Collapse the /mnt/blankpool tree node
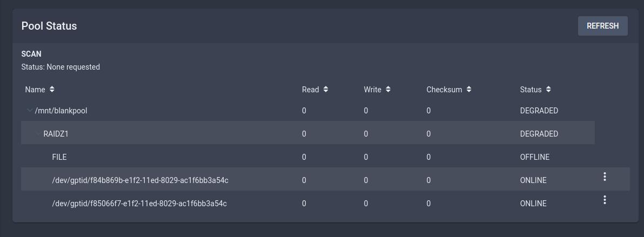Screen dimensions: 644x237 (x=30, y=111)
